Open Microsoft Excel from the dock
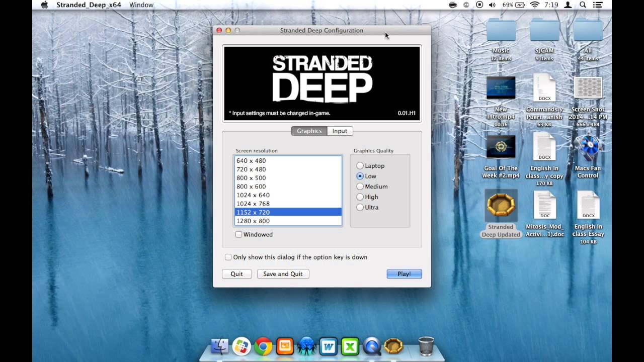The image size is (644, 362). 350,346
